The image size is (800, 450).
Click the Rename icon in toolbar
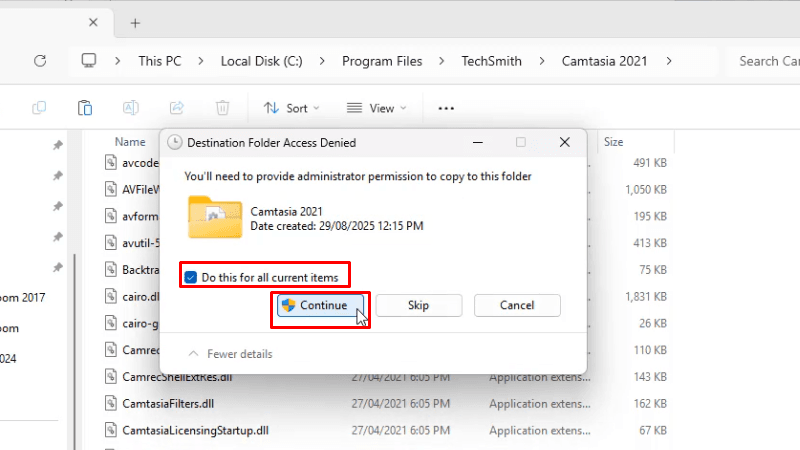[x=131, y=108]
